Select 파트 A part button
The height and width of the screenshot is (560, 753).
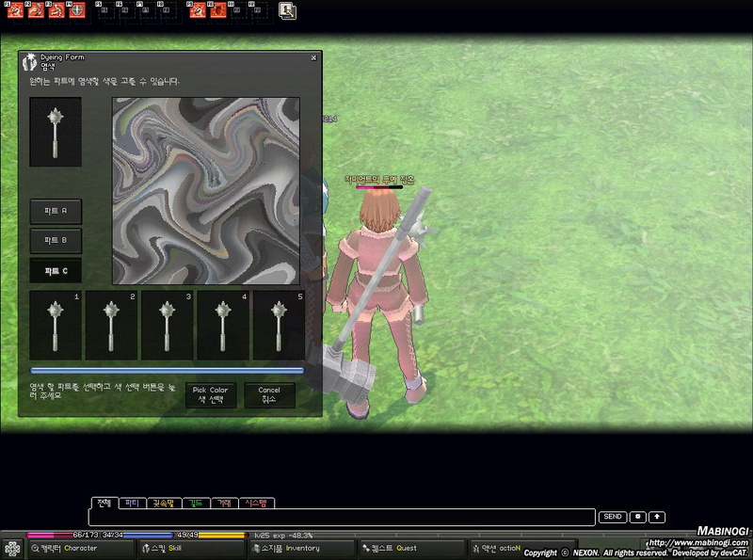coord(56,212)
